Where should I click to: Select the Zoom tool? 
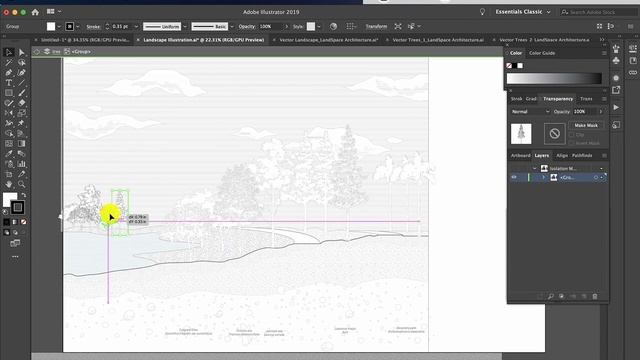click(22, 184)
